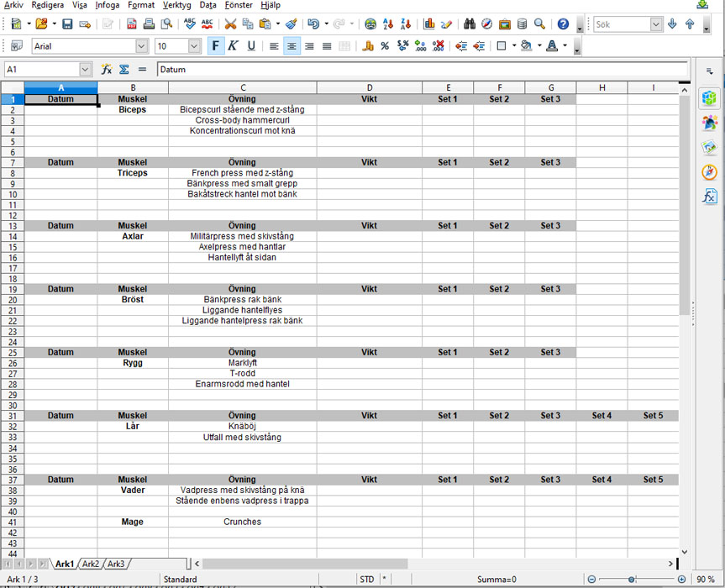Open the Navigator compass icon in toolbar
The image size is (725, 588).
click(x=487, y=24)
